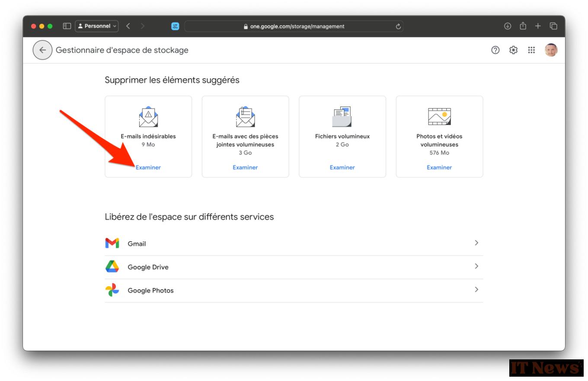The width and height of the screenshot is (588, 381).
Task: Expand the Google Drive row chevron
Action: coord(476,266)
